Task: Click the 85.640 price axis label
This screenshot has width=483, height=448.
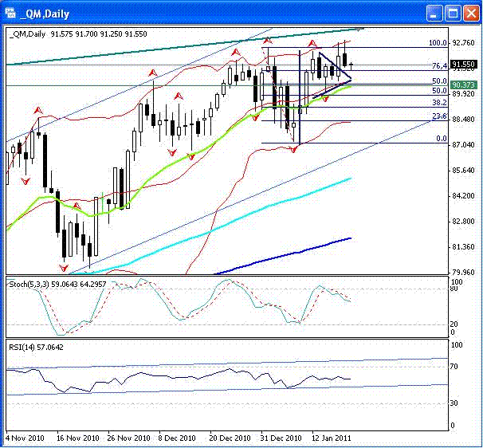Action: tap(463, 171)
